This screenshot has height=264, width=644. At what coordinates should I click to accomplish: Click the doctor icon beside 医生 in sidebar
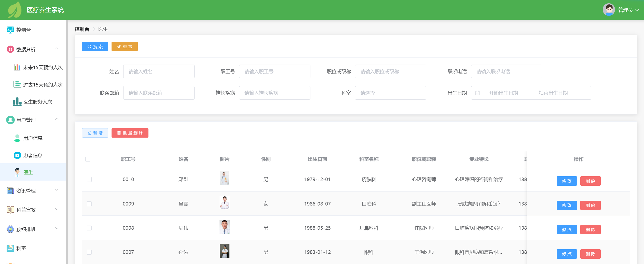tap(17, 172)
